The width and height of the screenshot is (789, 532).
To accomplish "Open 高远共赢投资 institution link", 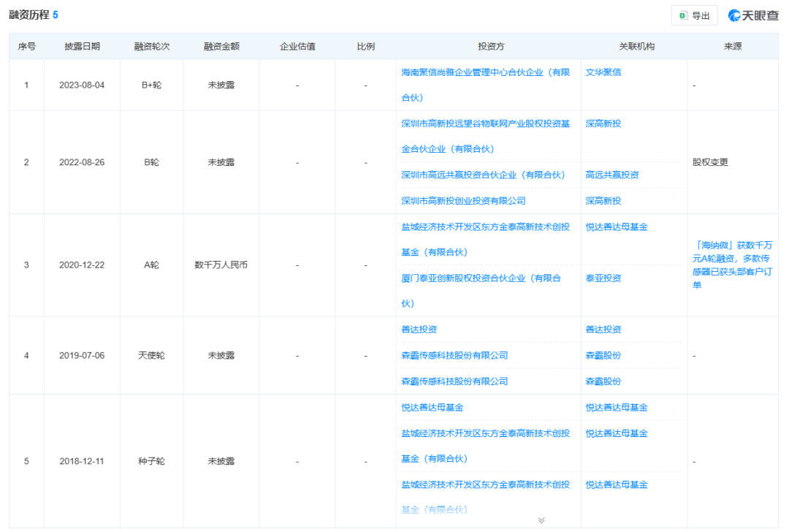I will (x=612, y=175).
